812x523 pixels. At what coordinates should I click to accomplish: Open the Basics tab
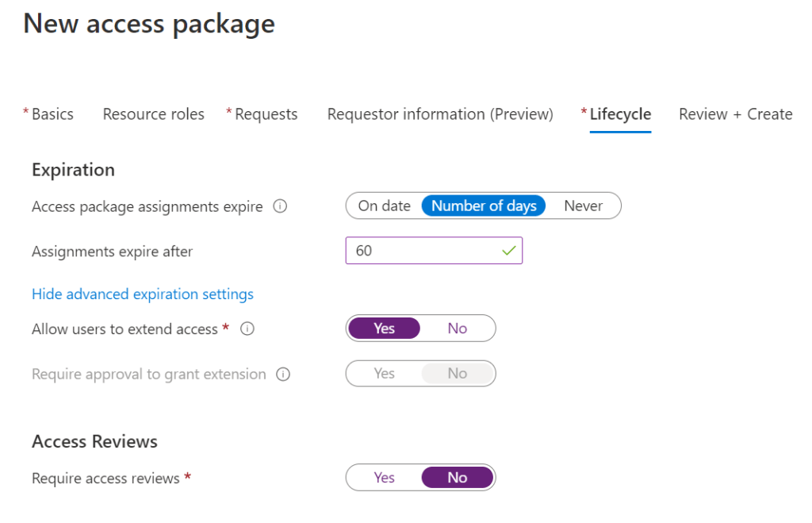(52, 114)
